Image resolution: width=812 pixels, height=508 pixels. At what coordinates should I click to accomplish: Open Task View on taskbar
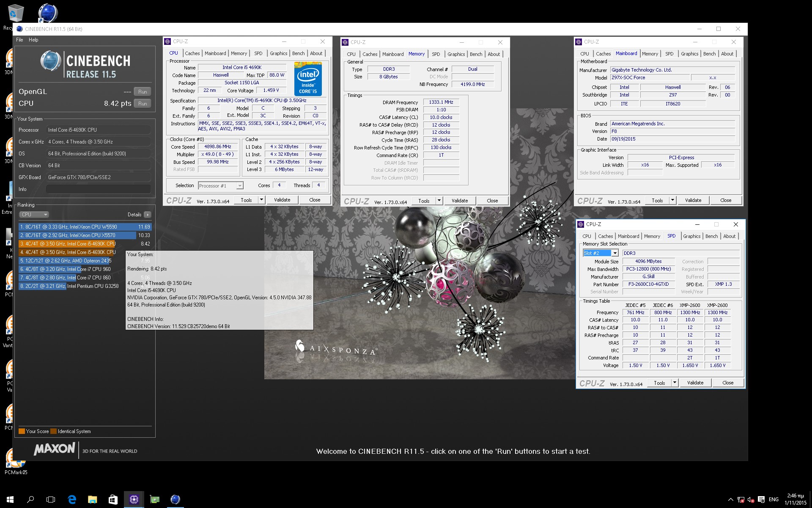click(x=51, y=500)
